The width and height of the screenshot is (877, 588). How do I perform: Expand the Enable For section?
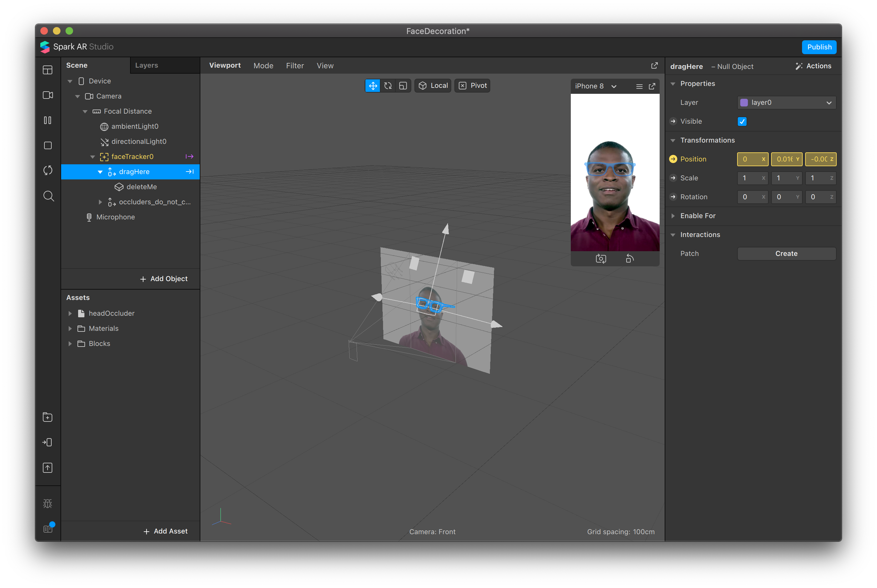coord(697,216)
